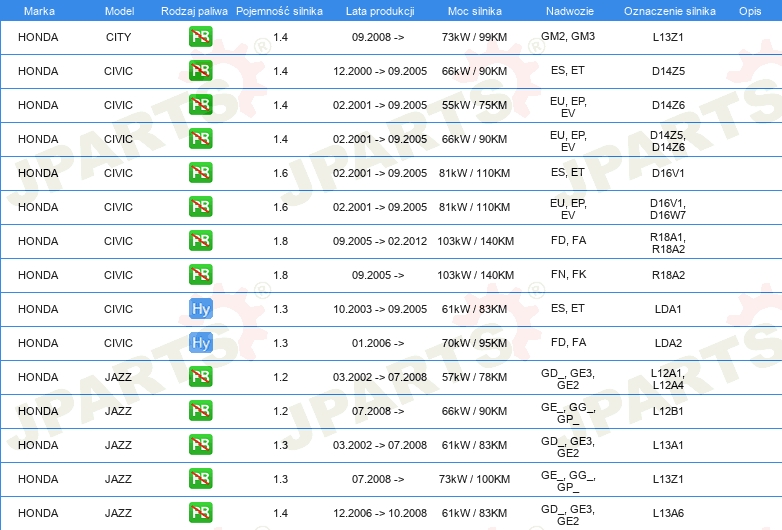Click the petrol icon for the CIVIC D16V1, D16W7 row
The image size is (782, 530).
click(x=200, y=206)
